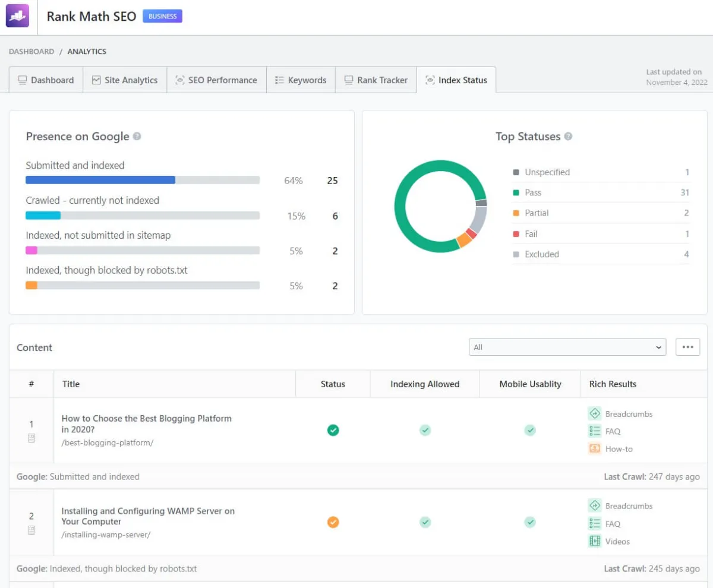Click the How-to rich result icon
The height and width of the screenshot is (588, 713).
594,449
